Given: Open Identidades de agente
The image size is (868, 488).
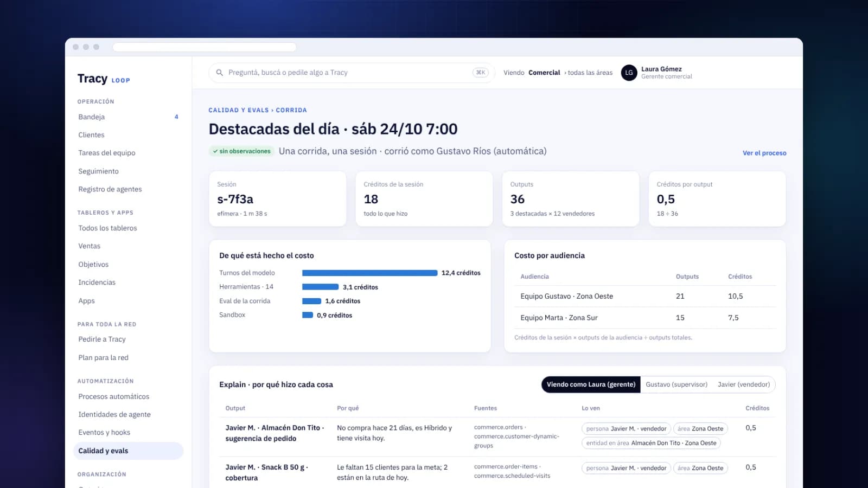Looking at the screenshot, I should coord(128,415).
